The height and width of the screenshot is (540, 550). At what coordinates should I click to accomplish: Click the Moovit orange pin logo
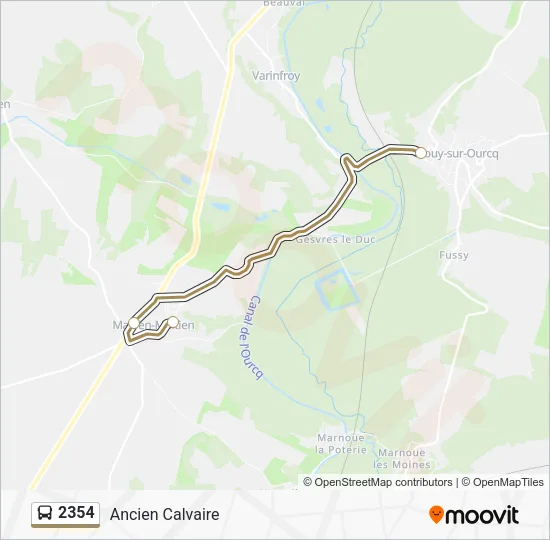coord(436,514)
